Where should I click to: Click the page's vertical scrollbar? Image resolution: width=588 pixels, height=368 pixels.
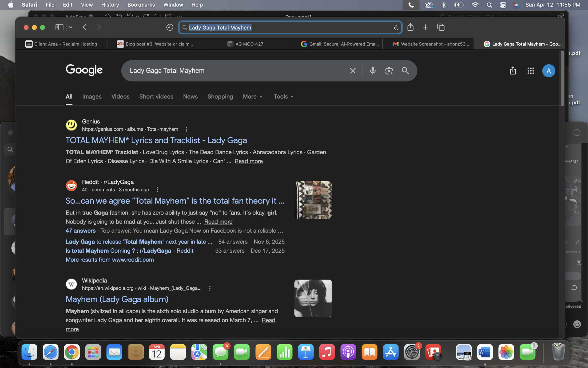pyautogui.click(x=562, y=78)
